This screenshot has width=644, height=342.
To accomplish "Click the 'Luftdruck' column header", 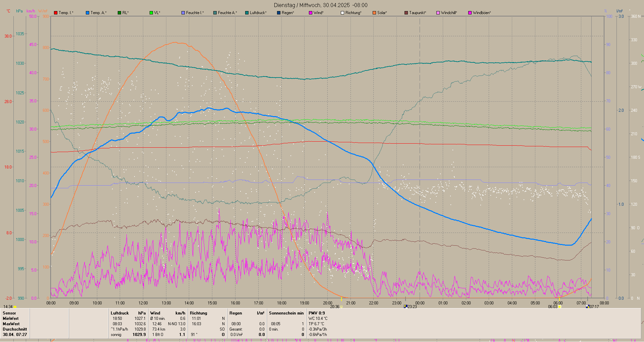I will coord(120,313).
